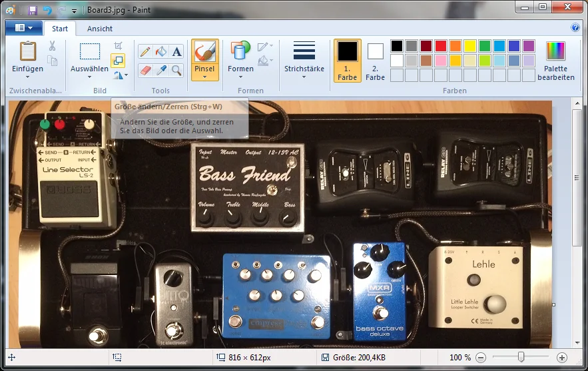Screen dimensions: 588x371
Task: Activate 1. Farbe foreground color selector
Action: (347, 60)
